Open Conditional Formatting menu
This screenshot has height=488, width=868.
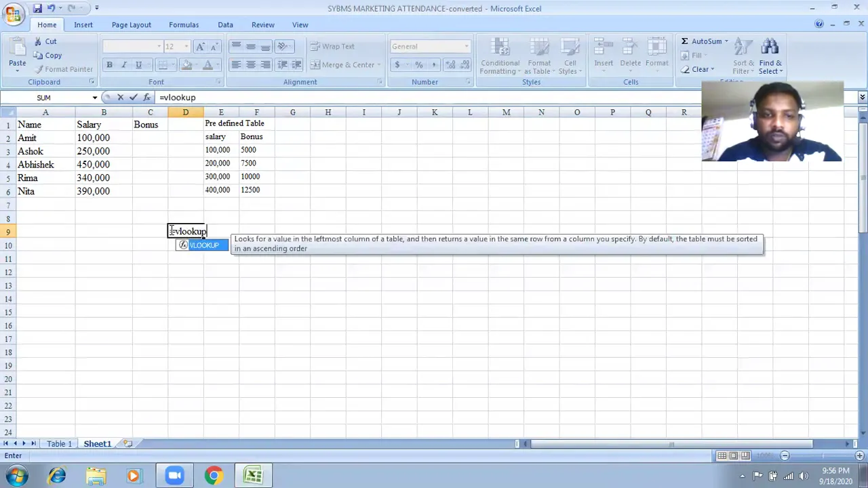[500, 56]
